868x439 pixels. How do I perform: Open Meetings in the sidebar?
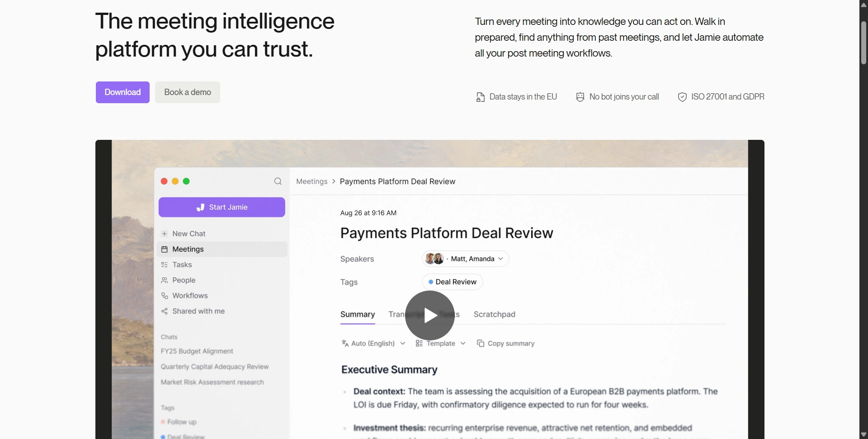222,249
